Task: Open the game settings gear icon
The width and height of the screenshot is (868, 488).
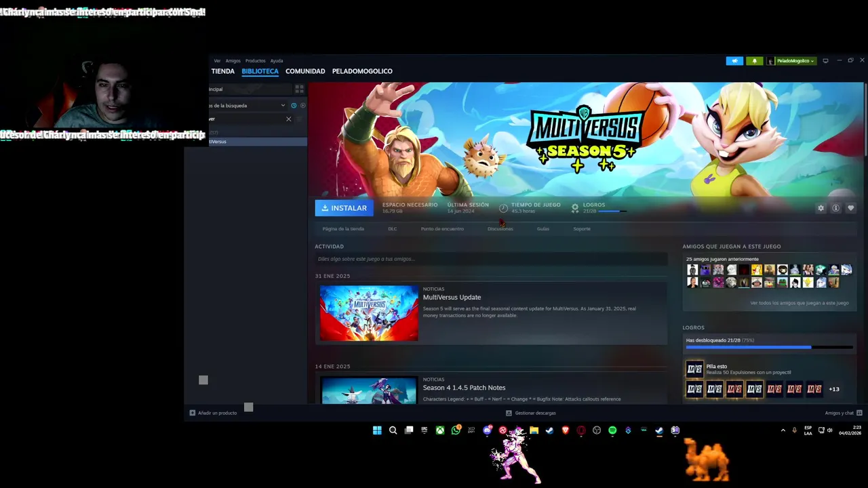Action: (821, 208)
